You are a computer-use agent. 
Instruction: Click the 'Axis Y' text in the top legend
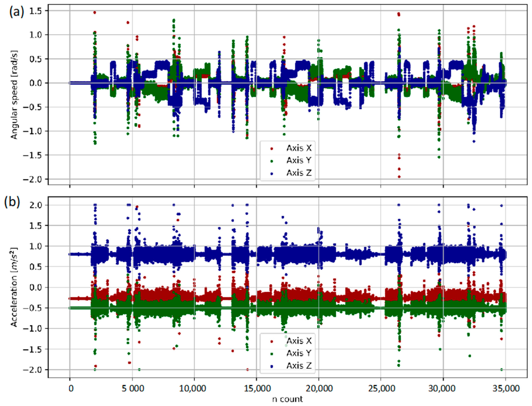click(299, 160)
